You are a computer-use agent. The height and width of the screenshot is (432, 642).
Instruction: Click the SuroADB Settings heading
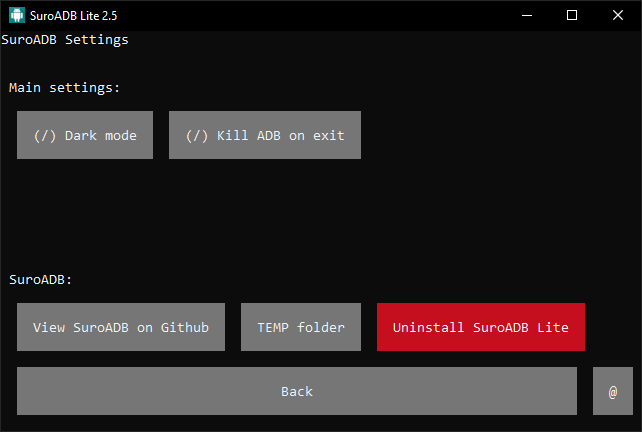(x=65, y=40)
